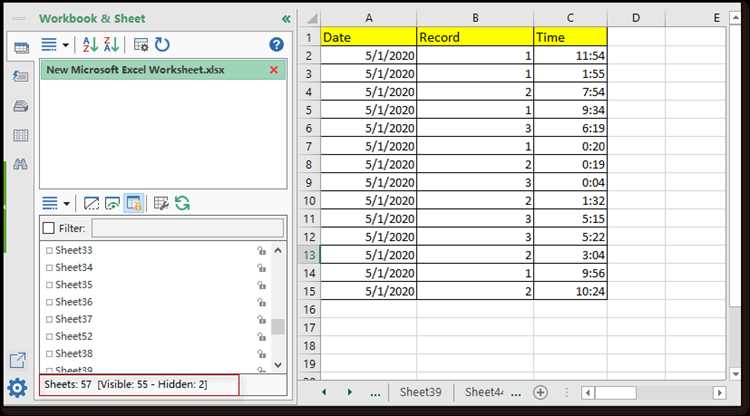750x416 pixels.
Task: Open the Find and Replace binoculars pane
Action: [21, 164]
